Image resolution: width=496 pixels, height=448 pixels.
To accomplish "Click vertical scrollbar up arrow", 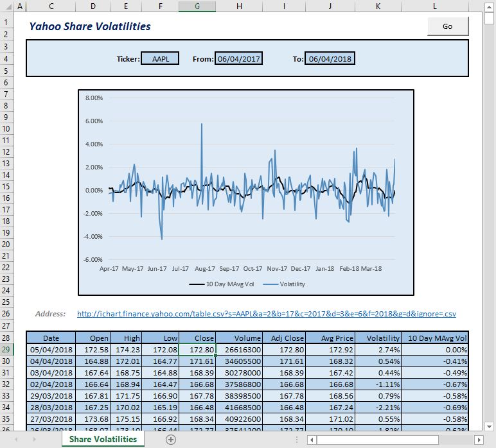I will pos(489,7).
